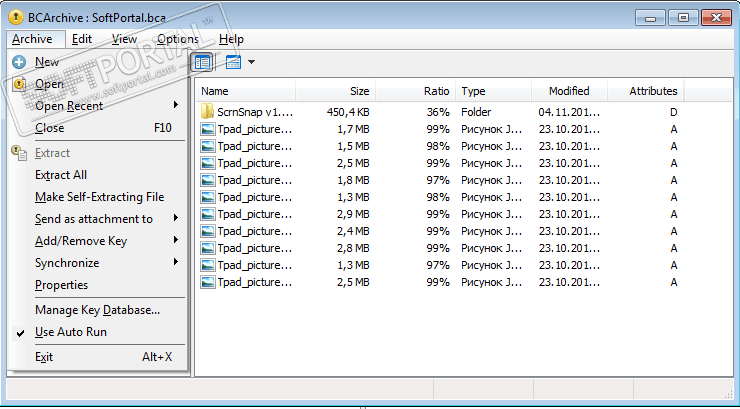
Task: Open archive Properties entry
Action: [x=97, y=285]
